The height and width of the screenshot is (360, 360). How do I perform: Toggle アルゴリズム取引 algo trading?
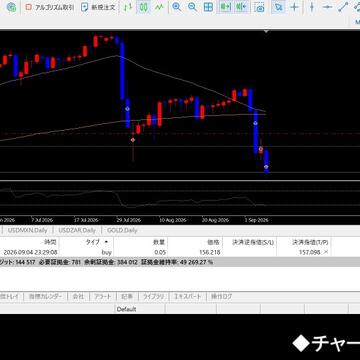point(49,7)
